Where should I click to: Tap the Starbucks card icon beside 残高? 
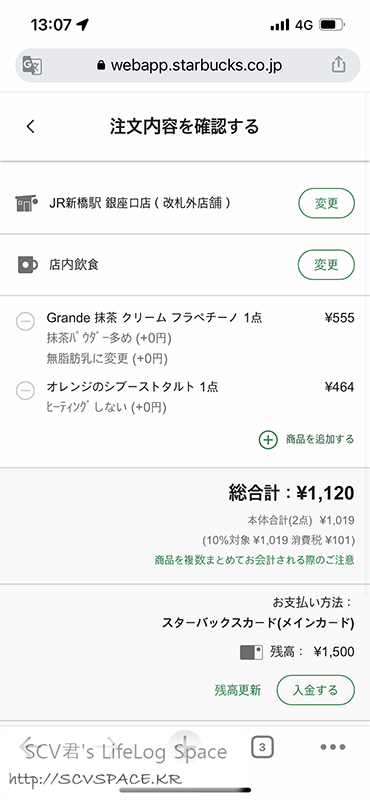pos(251,652)
